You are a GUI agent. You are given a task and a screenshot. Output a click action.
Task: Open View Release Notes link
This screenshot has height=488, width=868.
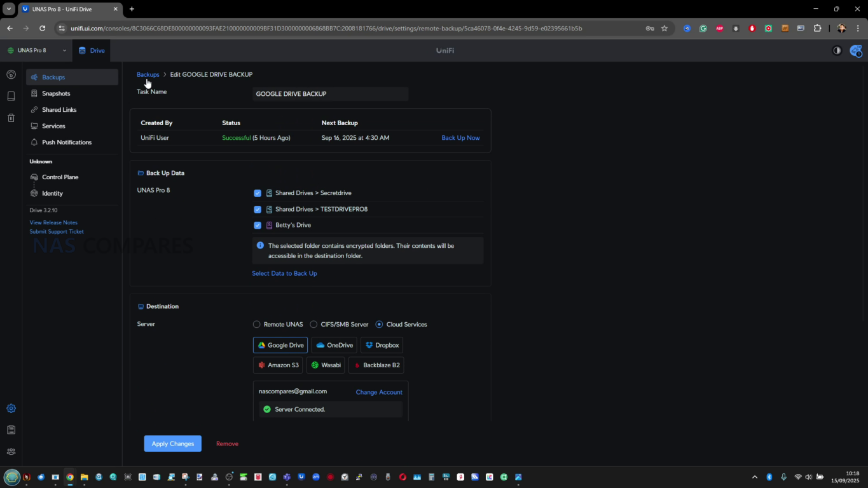pos(53,222)
